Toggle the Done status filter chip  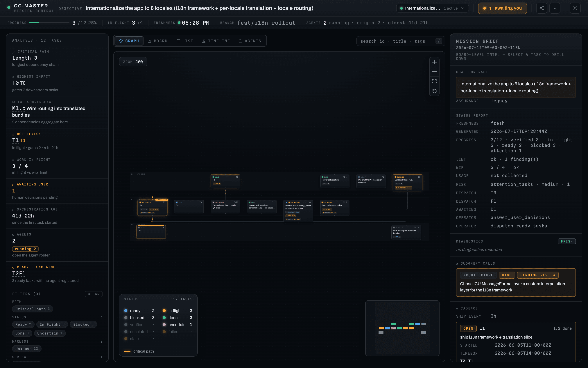[x=22, y=333]
